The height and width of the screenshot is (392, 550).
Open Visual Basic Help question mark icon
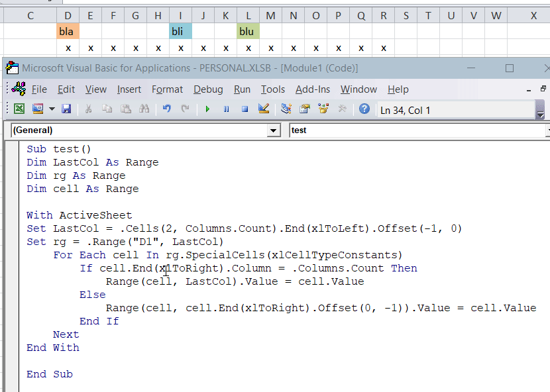click(x=364, y=109)
